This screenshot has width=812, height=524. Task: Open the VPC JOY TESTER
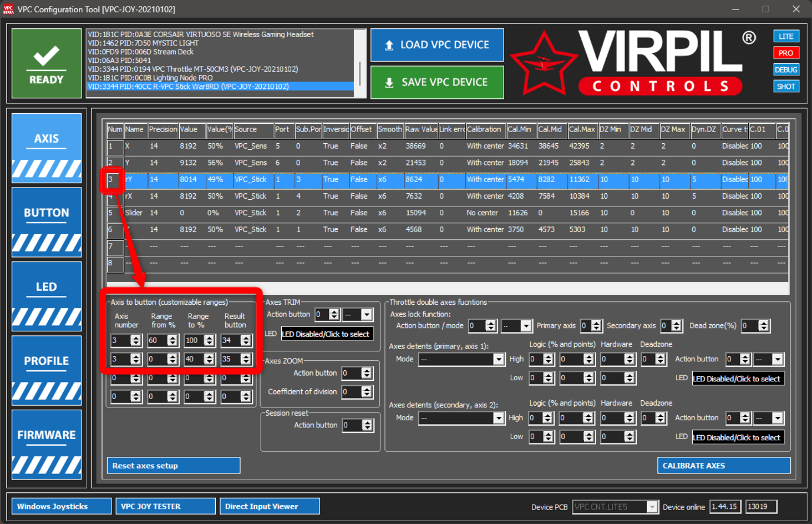pyautogui.click(x=165, y=506)
